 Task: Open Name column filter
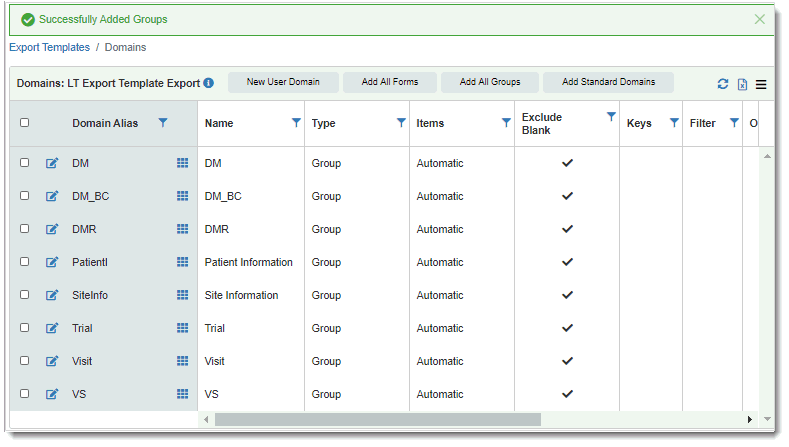(x=296, y=122)
